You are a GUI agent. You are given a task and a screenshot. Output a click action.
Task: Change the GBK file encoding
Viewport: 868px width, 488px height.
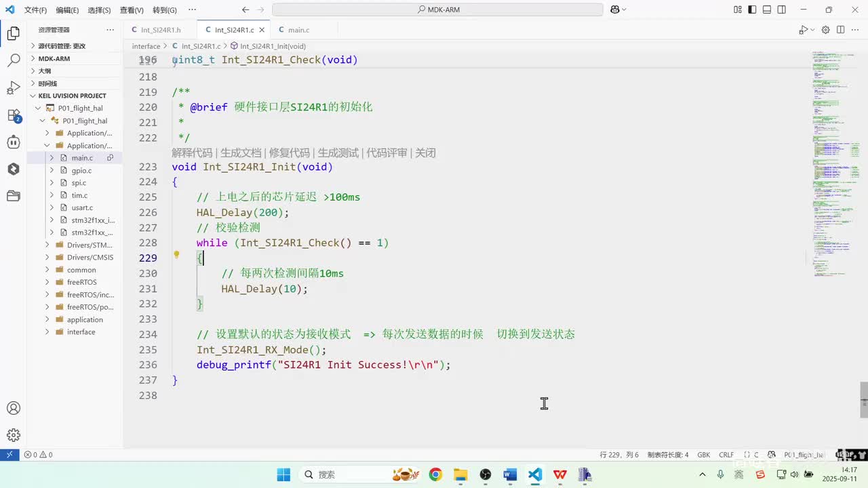tap(703, 455)
